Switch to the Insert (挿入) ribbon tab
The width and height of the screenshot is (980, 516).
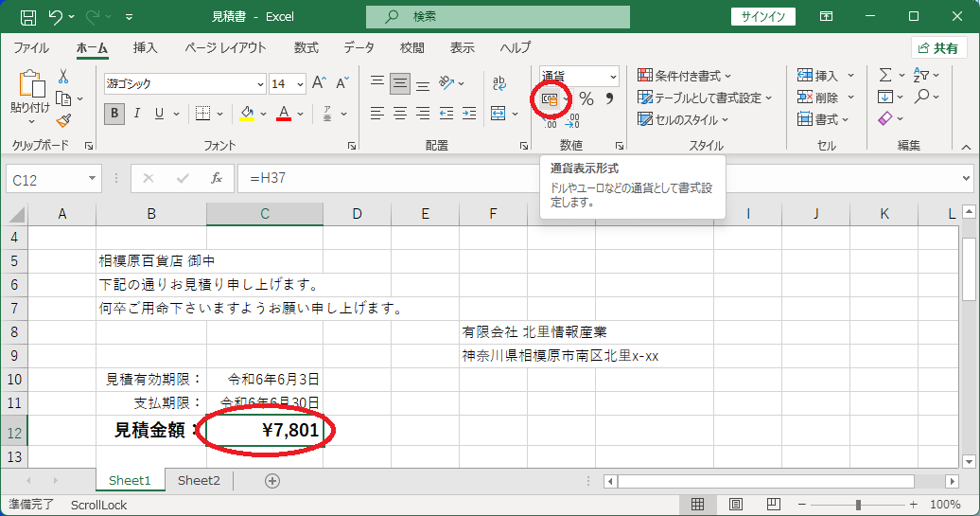(145, 48)
